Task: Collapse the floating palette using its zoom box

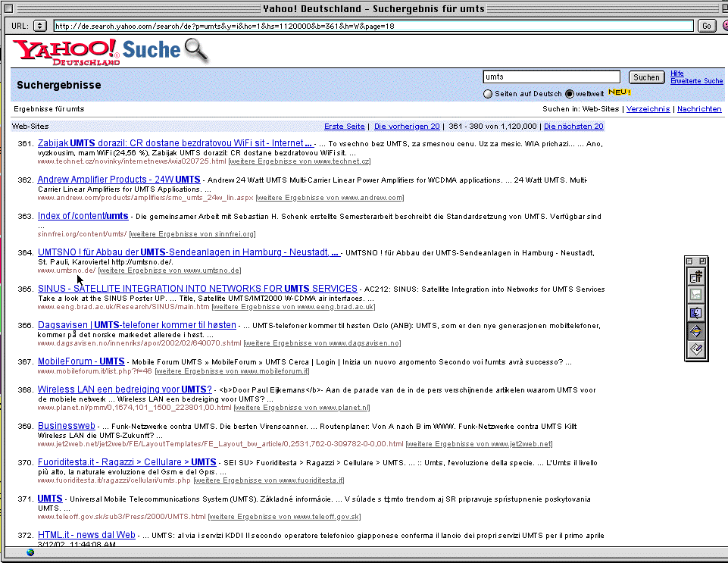Action: click(704, 261)
